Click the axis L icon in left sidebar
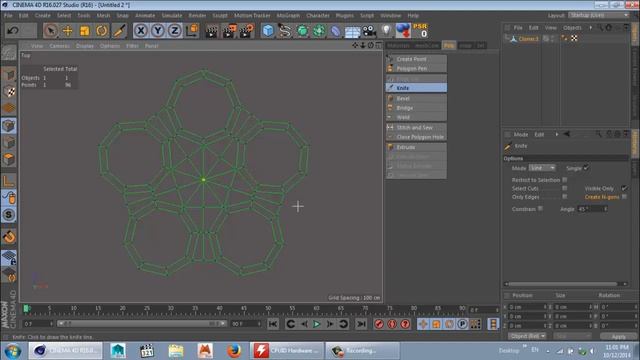640x360 pixels. click(9, 180)
